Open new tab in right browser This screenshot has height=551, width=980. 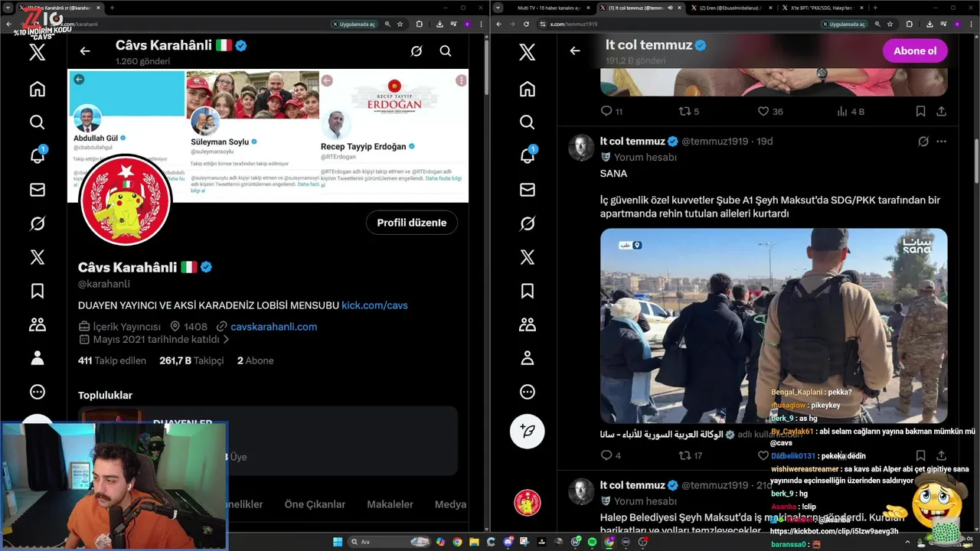click(875, 8)
